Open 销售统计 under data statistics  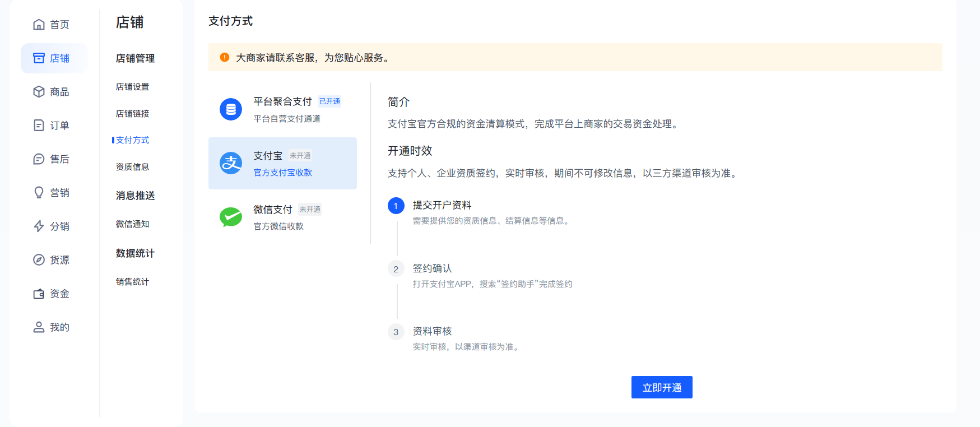point(132,282)
